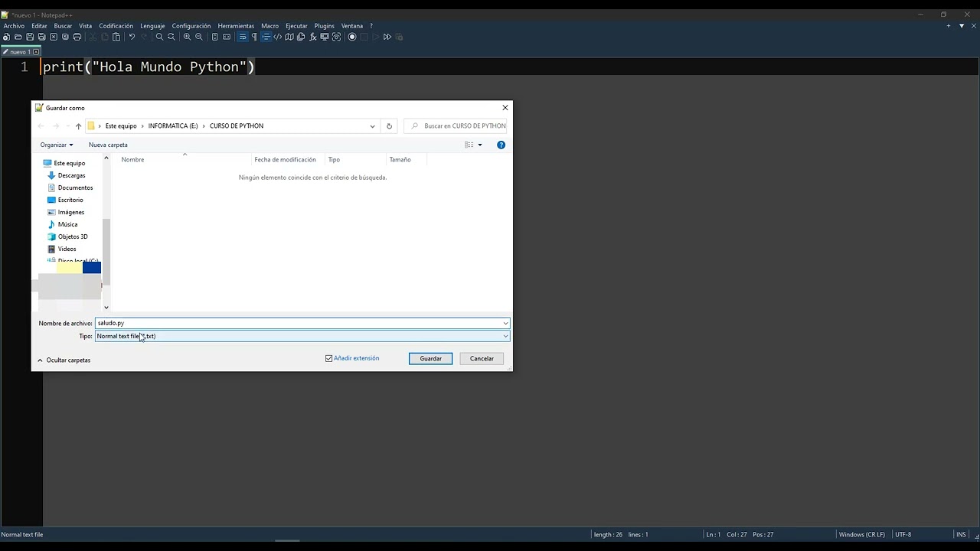
Task: Toggle the Añadir extensión checkbox
Action: click(x=329, y=358)
